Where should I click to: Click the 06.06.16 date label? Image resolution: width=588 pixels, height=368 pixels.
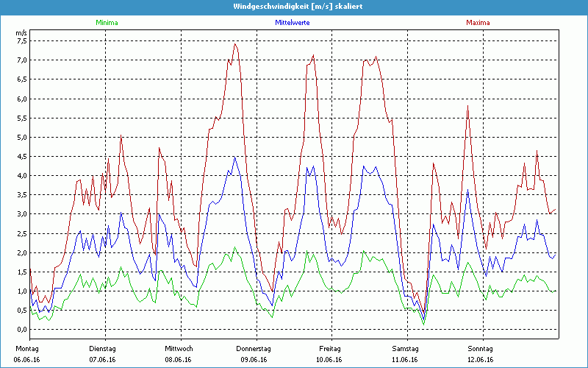tap(27, 360)
